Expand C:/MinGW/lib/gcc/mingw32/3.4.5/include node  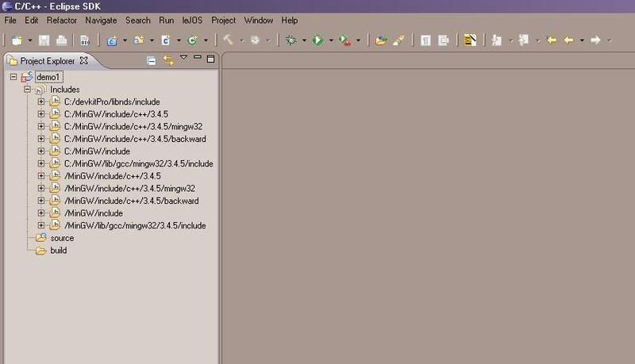(41, 163)
